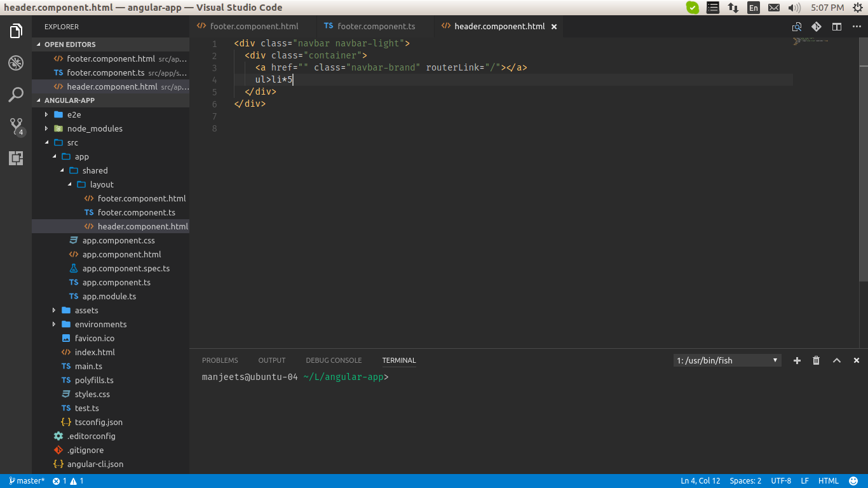This screenshot has height=488, width=868.
Task: Change line endings via LF
Action: (x=804, y=481)
